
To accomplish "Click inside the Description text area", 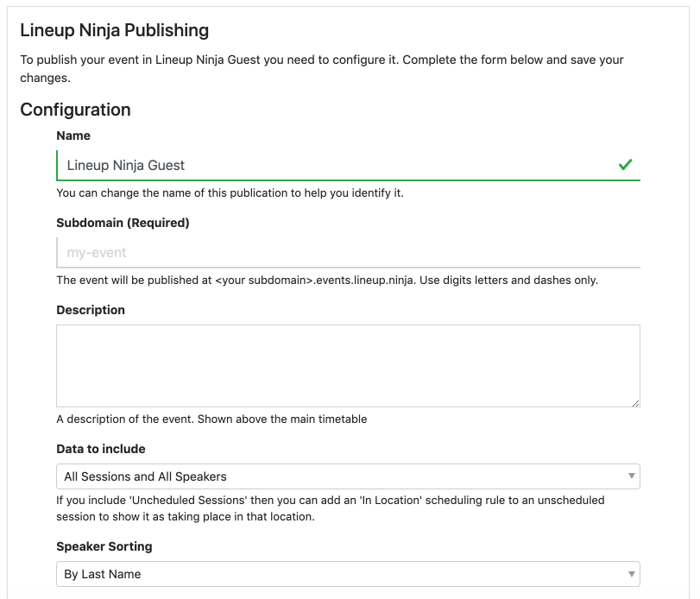I will pyautogui.click(x=348, y=366).
